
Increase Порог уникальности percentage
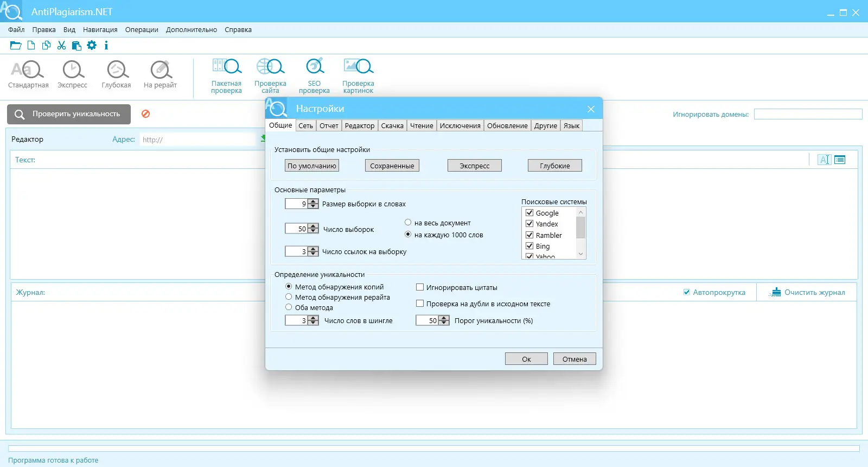444,318
